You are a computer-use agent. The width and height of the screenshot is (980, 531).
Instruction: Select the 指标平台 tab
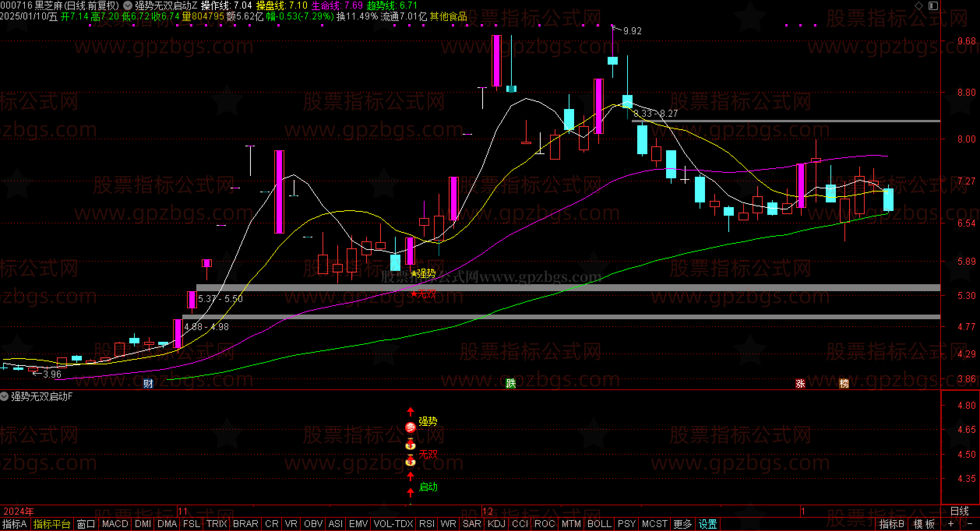(x=52, y=524)
